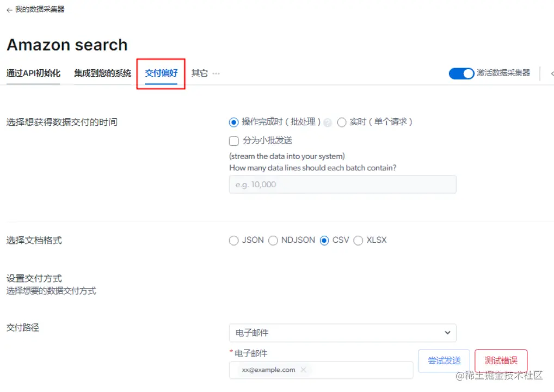Open the 交付路径 电子邮件 dropdown
This screenshot has height=392, width=554.
[x=342, y=333]
